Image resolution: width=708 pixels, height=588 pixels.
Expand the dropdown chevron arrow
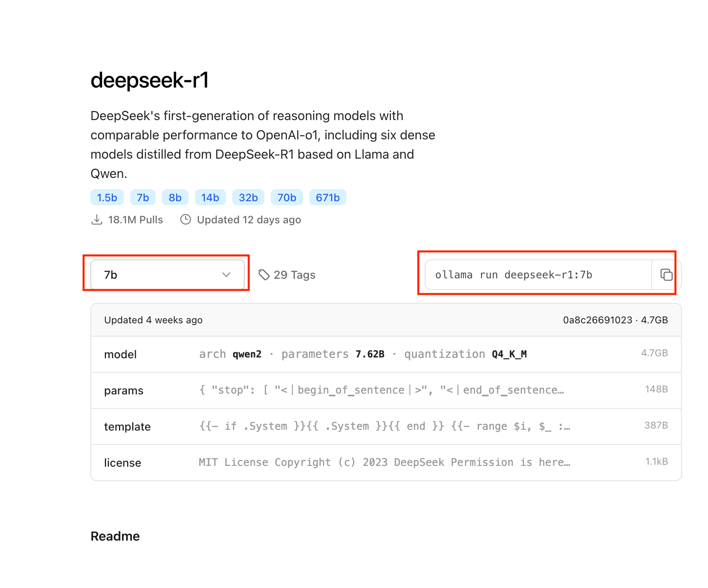226,275
